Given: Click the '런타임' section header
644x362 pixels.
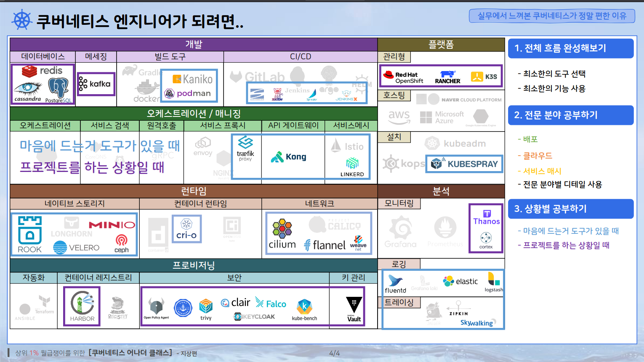Looking at the screenshot, I should click(194, 191).
